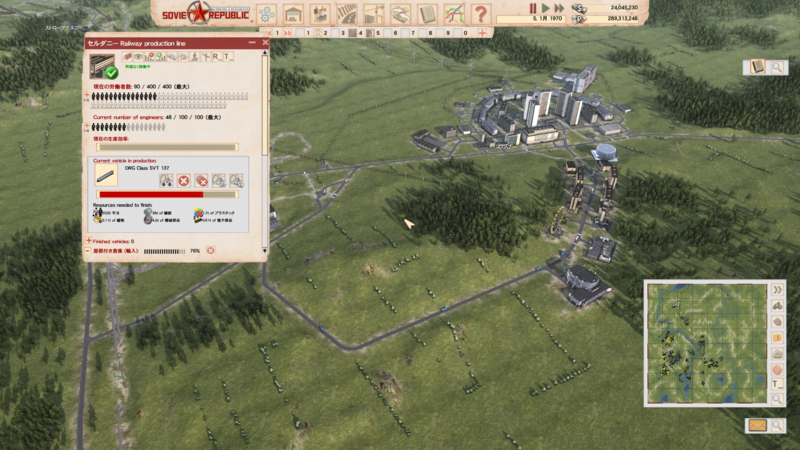Open the mail envelope icon at bottom right
800x450 pixels.
pos(760,425)
